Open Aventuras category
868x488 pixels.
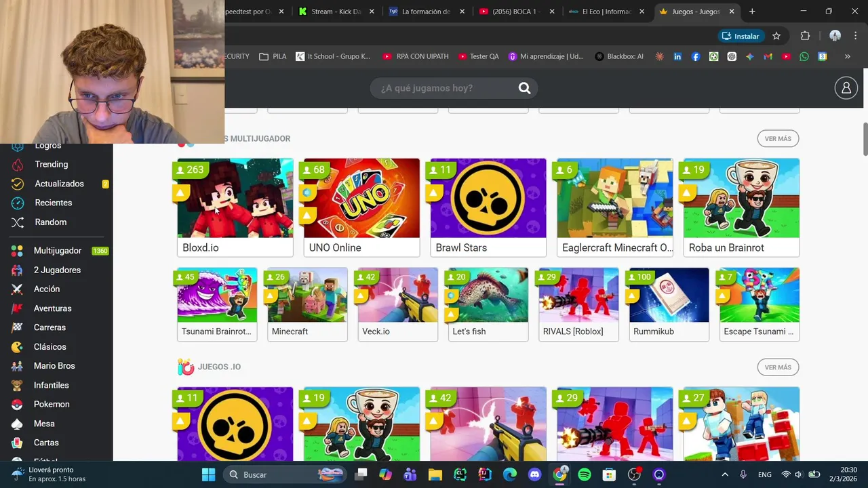tap(52, 308)
